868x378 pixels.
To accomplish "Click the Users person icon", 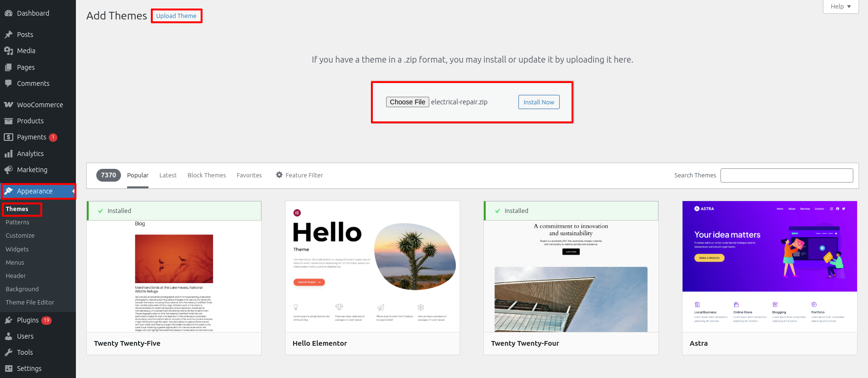I will click(x=9, y=336).
